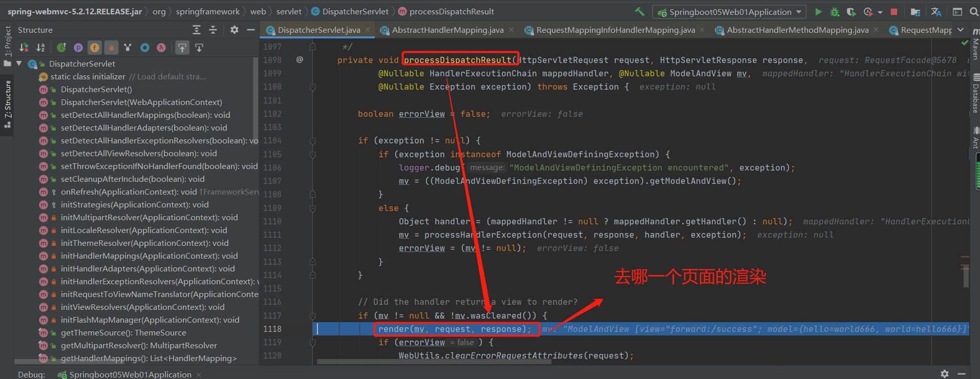
Task: Click gutter at line number 1118
Action: (x=272, y=329)
